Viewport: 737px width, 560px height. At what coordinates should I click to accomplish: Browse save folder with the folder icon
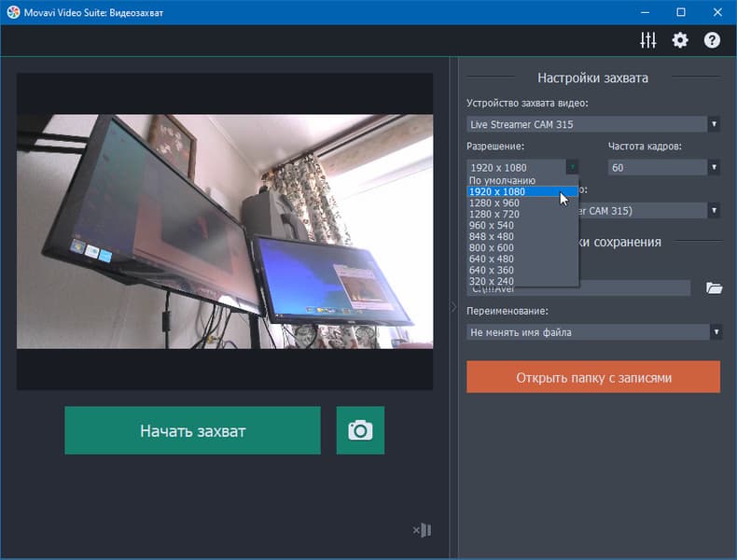pos(714,287)
